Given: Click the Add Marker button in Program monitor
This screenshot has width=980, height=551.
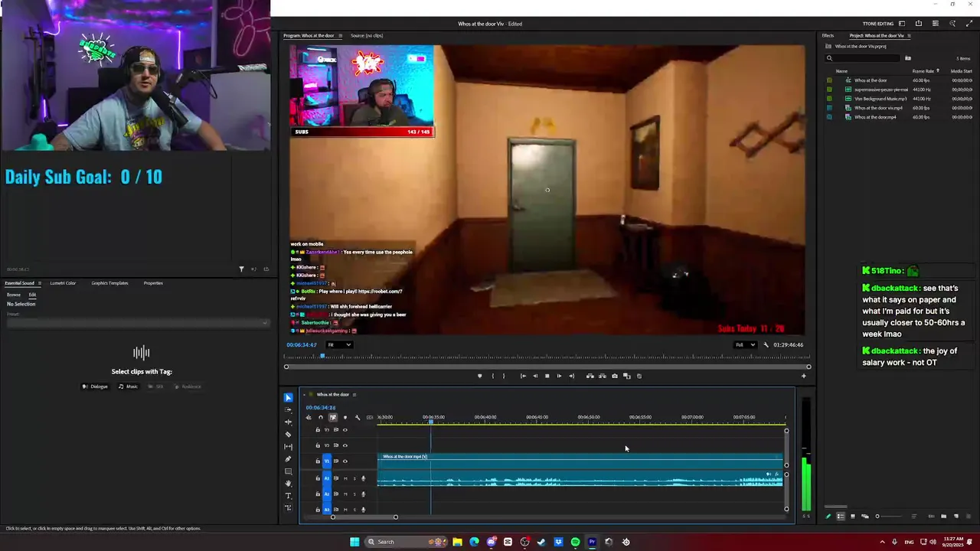Looking at the screenshot, I should tap(480, 376).
